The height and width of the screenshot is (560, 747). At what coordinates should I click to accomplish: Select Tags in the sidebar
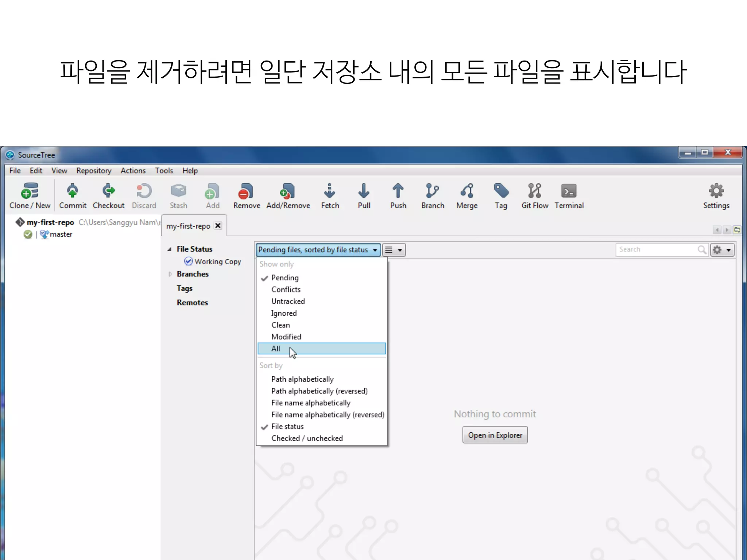[185, 288]
